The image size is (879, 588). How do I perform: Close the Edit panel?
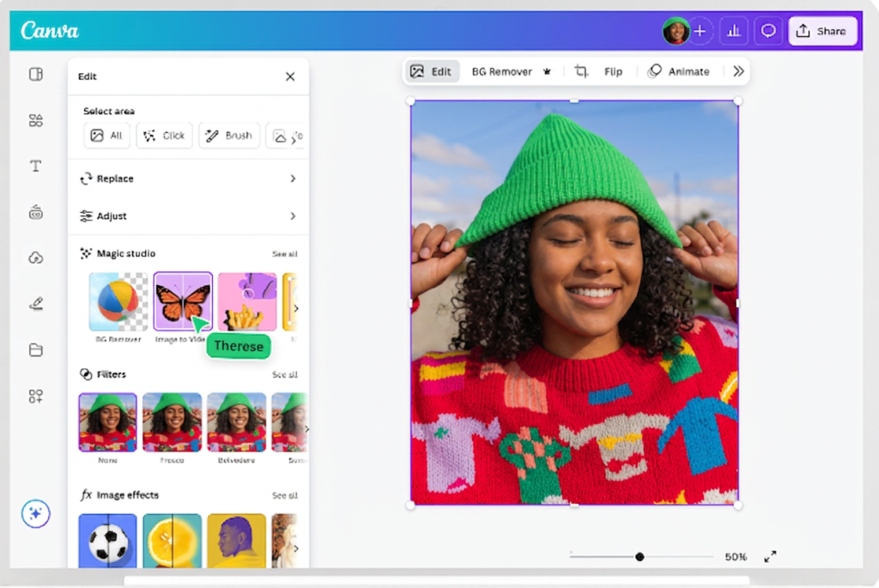(290, 76)
